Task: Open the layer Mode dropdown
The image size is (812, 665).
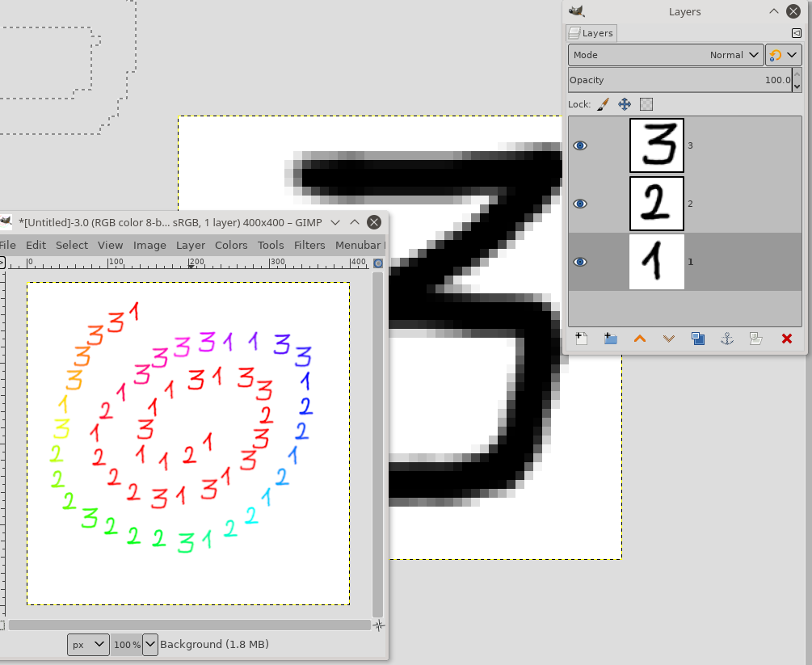Action: tap(666, 55)
